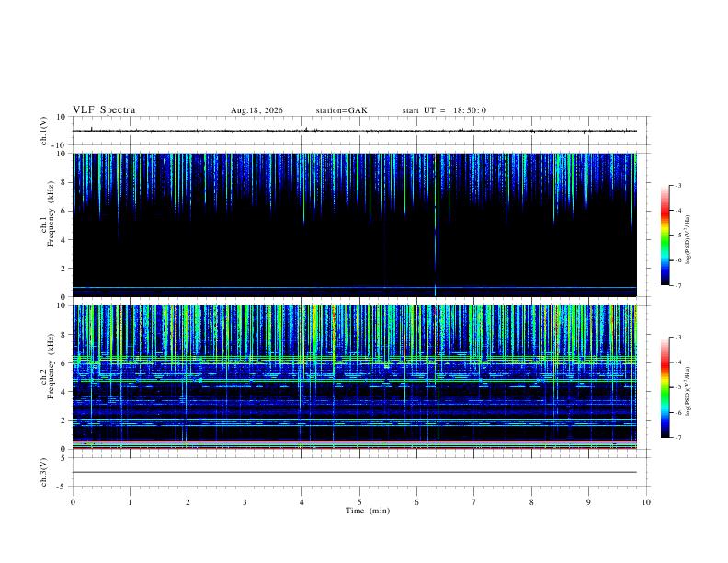Click the red band at bottom of ch.2 spectrogram
This screenshot has height=563, width=728.
point(355,448)
